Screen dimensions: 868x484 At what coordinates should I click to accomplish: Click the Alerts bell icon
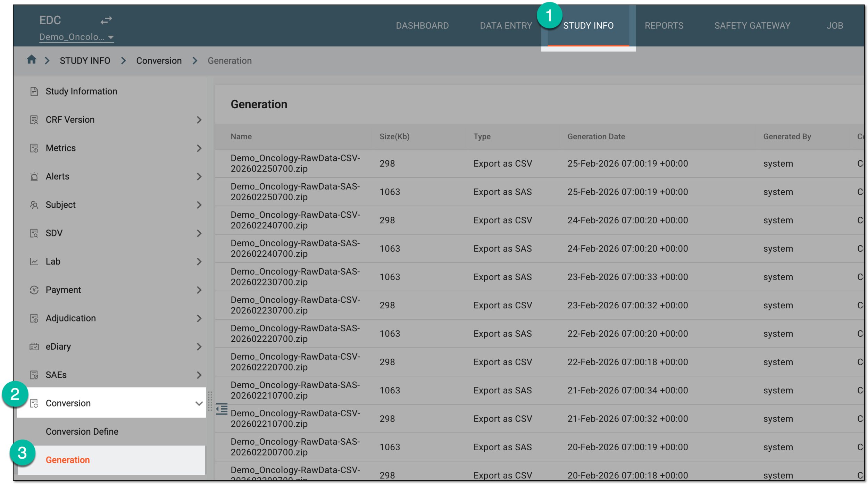click(x=34, y=177)
